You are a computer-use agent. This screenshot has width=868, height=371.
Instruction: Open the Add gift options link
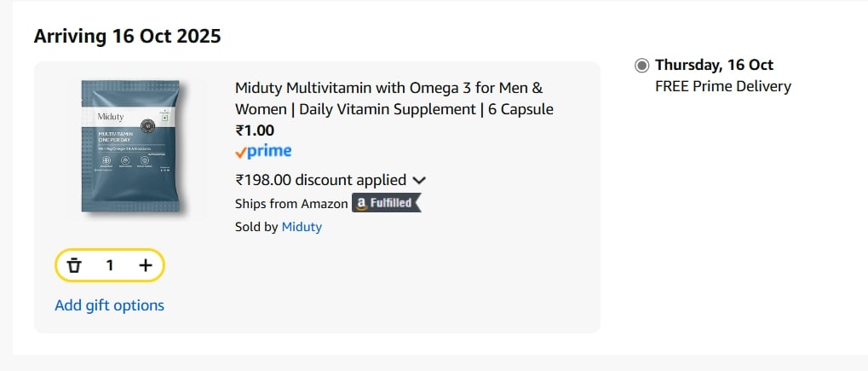[110, 305]
